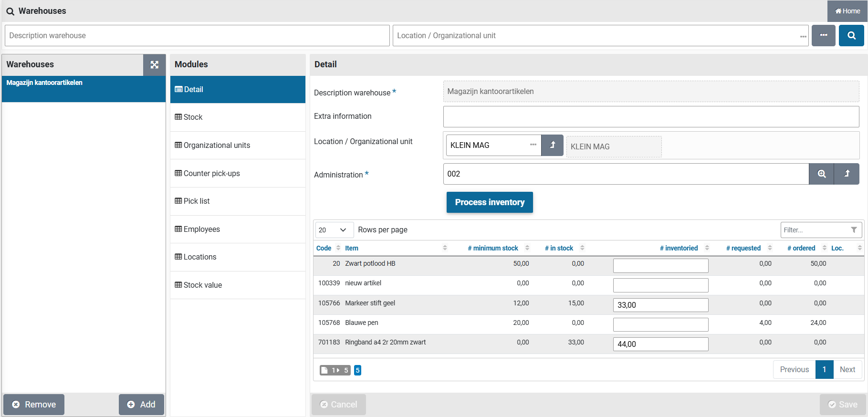The height and width of the screenshot is (417, 868).
Task: Open the Counter pick-ups module
Action: tap(211, 174)
